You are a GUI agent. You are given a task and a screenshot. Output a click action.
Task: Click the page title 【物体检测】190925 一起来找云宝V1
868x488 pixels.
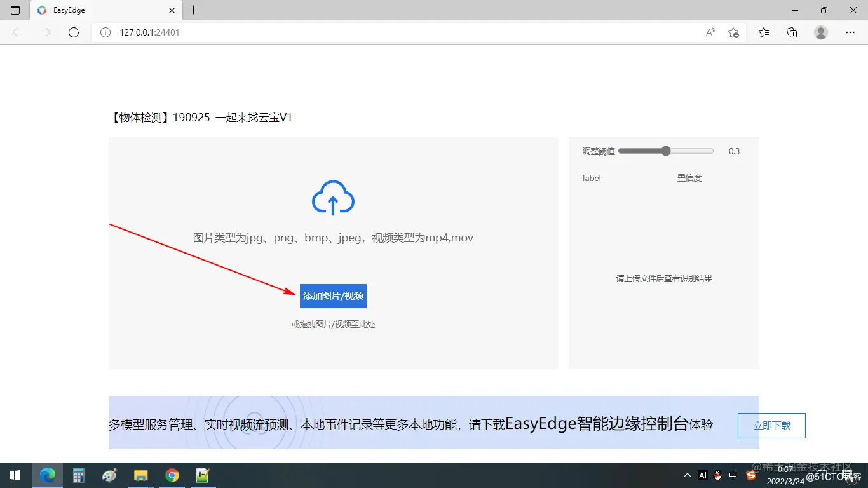201,118
